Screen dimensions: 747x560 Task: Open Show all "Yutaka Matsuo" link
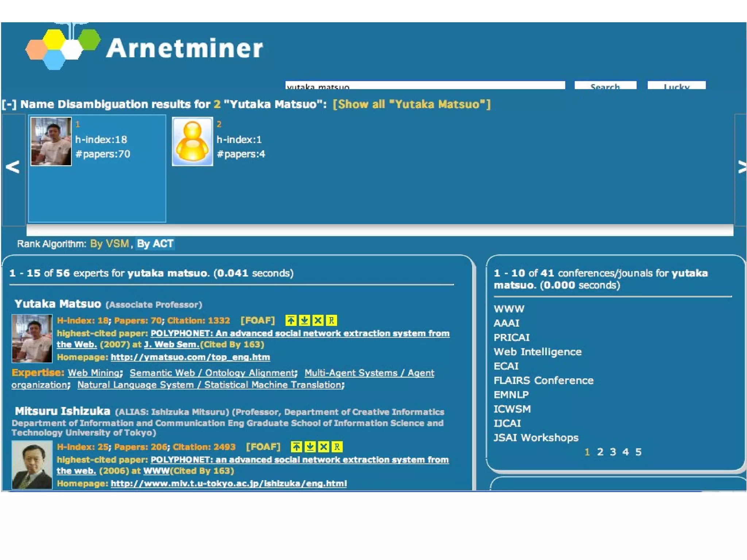click(411, 104)
